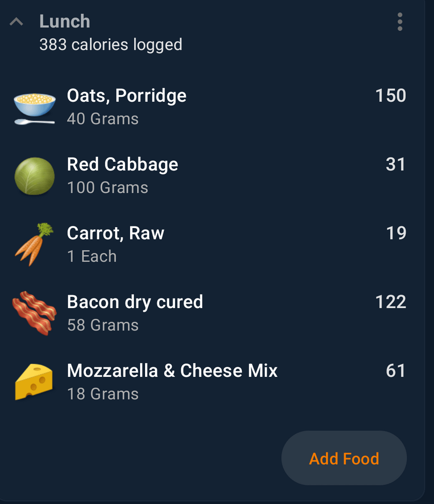Click the Add Food button
This screenshot has width=434, height=504.
point(344,458)
